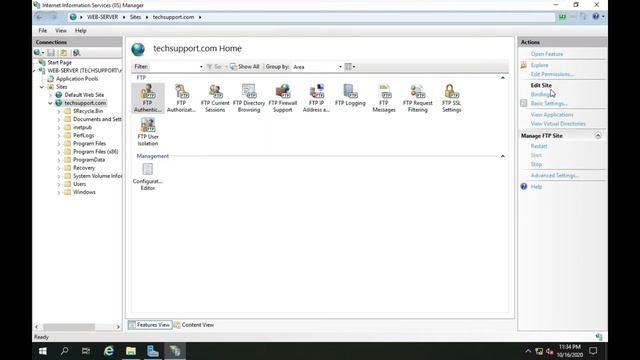Open the Filter combo box dropdown
Image resolution: width=640 pixels, height=360 pixels.
pyautogui.click(x=201, y=67)
